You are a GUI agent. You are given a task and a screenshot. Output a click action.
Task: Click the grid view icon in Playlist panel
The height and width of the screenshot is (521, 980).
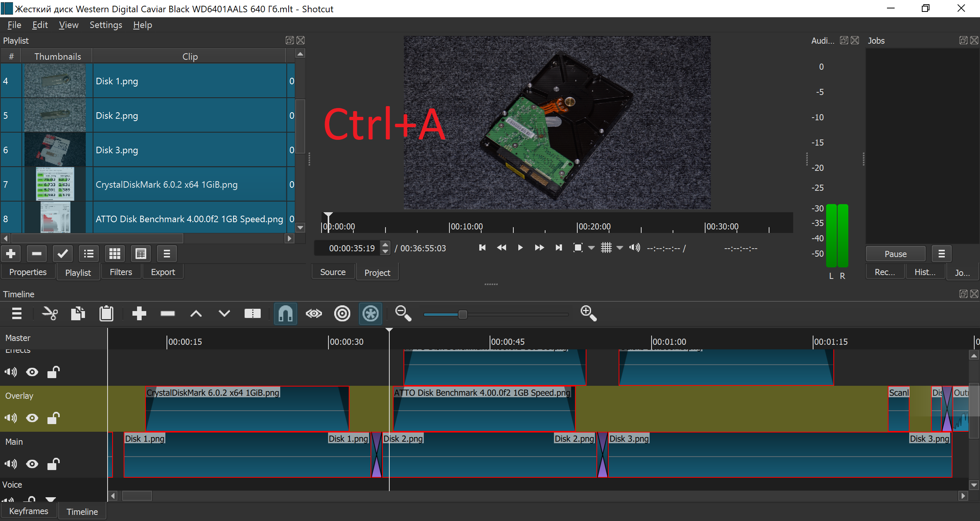(114, 254)
